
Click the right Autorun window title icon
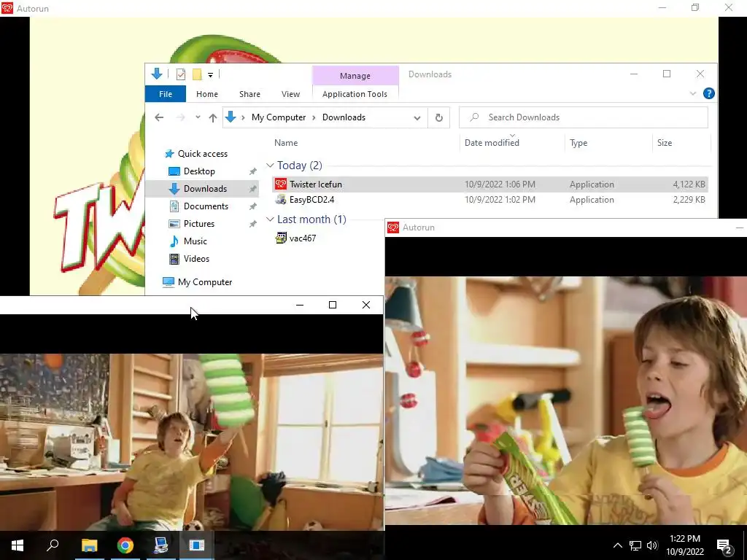click(x=393, y=227)
